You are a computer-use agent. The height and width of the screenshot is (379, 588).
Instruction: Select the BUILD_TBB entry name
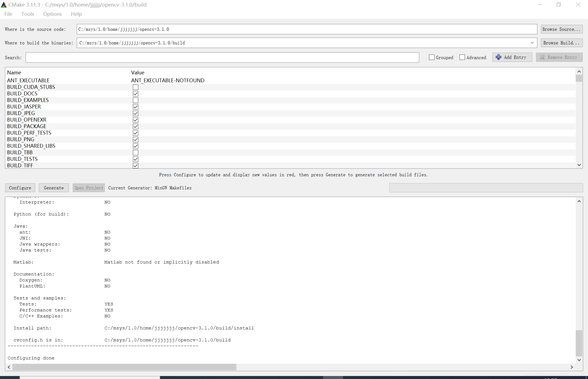pos(20,152)
